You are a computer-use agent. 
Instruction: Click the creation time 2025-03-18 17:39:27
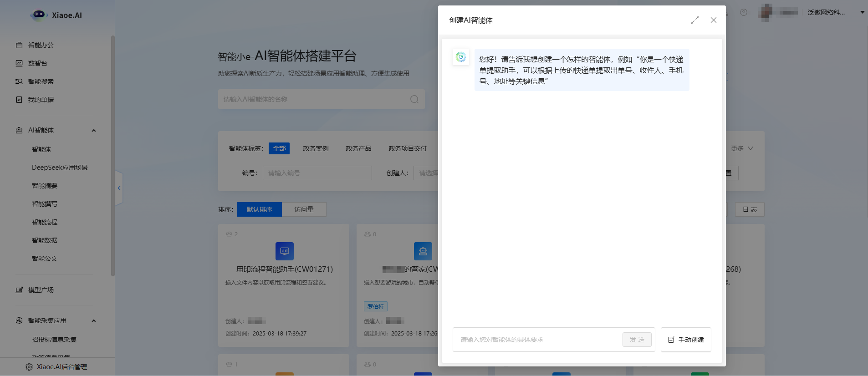tap(280, 333)
